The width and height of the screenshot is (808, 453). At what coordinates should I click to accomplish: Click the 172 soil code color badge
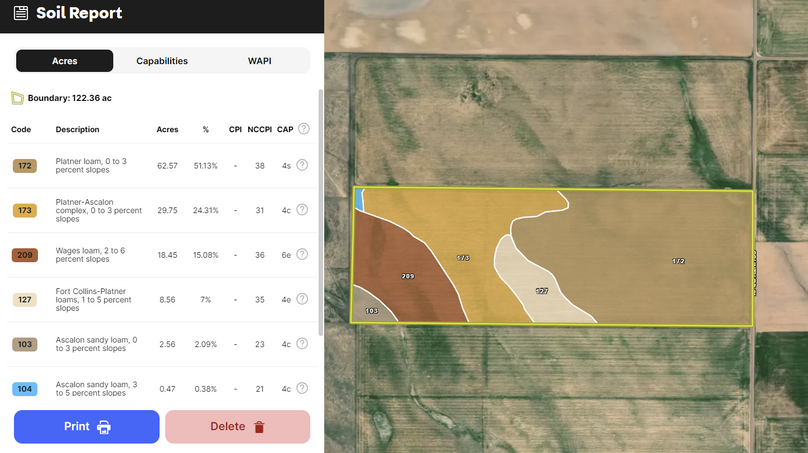pos(25,166)
